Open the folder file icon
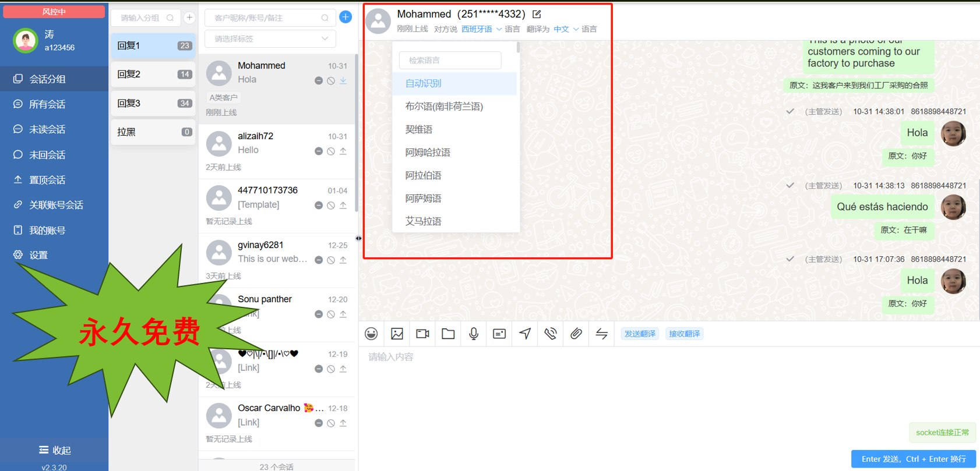The width and height of the screenshot is (980, 471). (448, 334)
